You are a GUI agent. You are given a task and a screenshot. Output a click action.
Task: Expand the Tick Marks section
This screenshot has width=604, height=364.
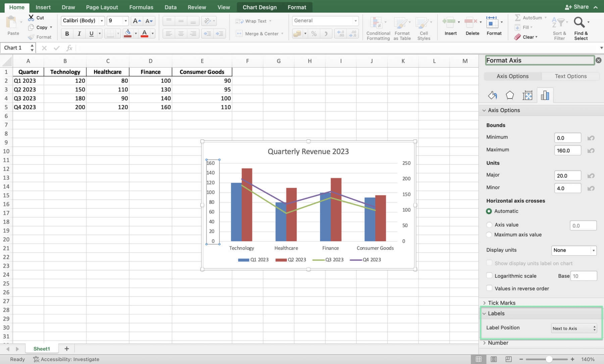point(501,303)
